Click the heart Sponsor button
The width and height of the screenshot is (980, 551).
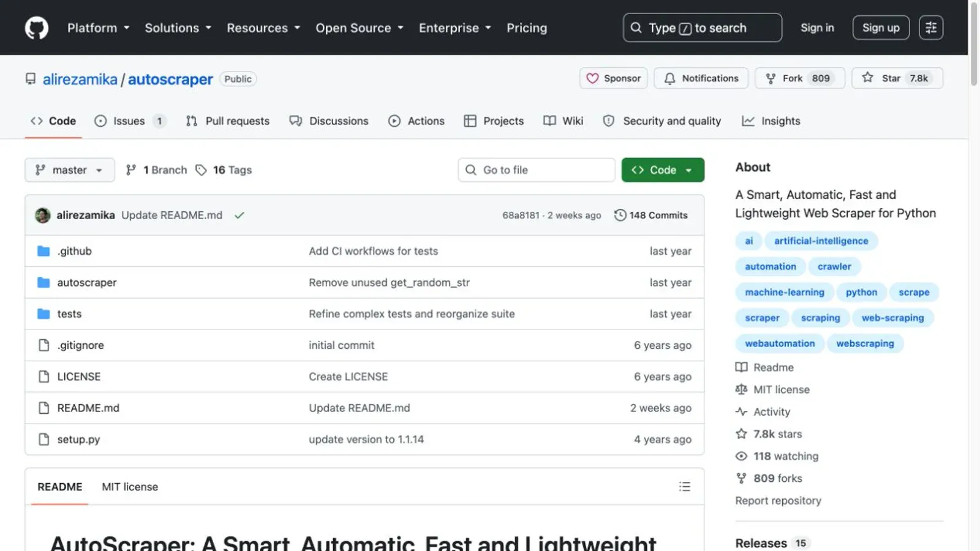613,78
